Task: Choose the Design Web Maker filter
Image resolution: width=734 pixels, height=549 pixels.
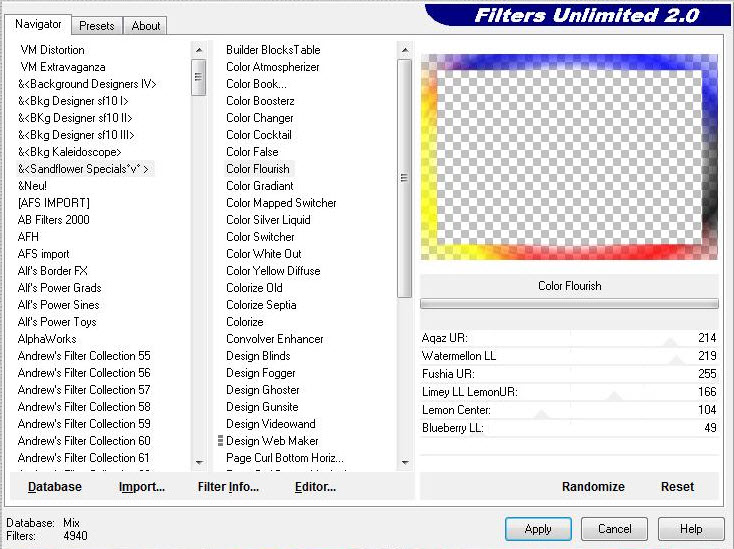Action: (x=272, y=441)
